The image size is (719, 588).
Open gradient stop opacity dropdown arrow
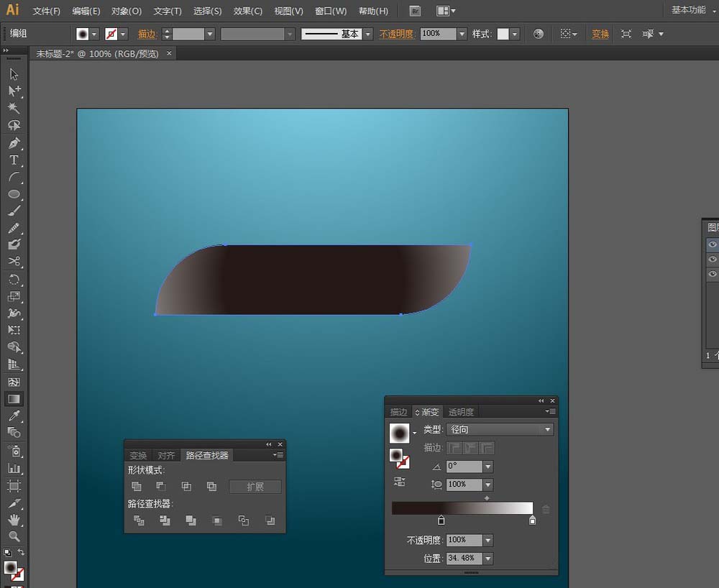488,541
